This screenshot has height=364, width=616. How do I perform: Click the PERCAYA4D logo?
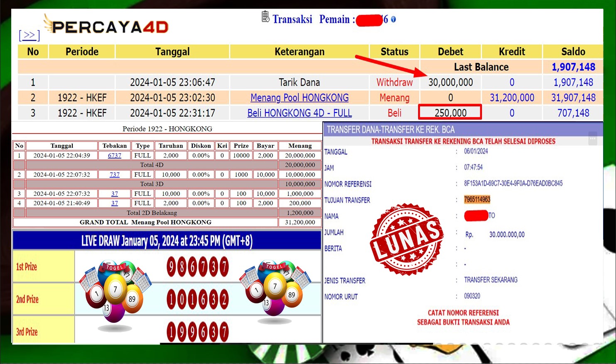106,26
